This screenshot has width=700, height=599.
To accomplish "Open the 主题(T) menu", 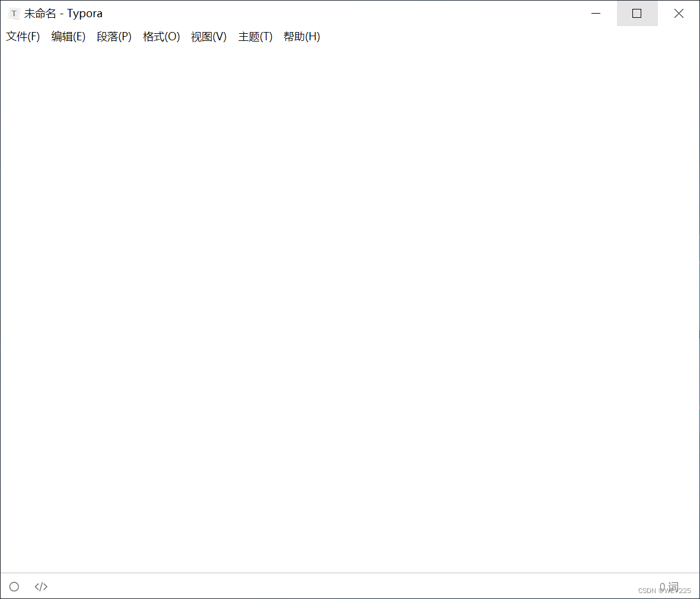I will click(x=254, y=36).
